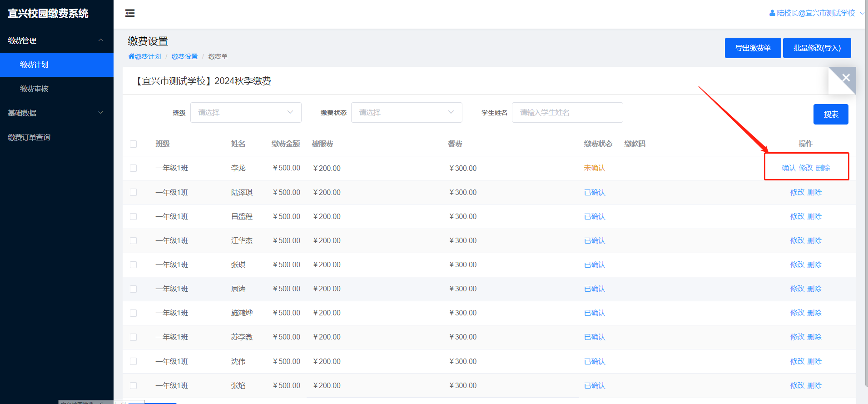
Task: Click the user avatar icon beside 陆校长
Action: (x=772, y=13)
